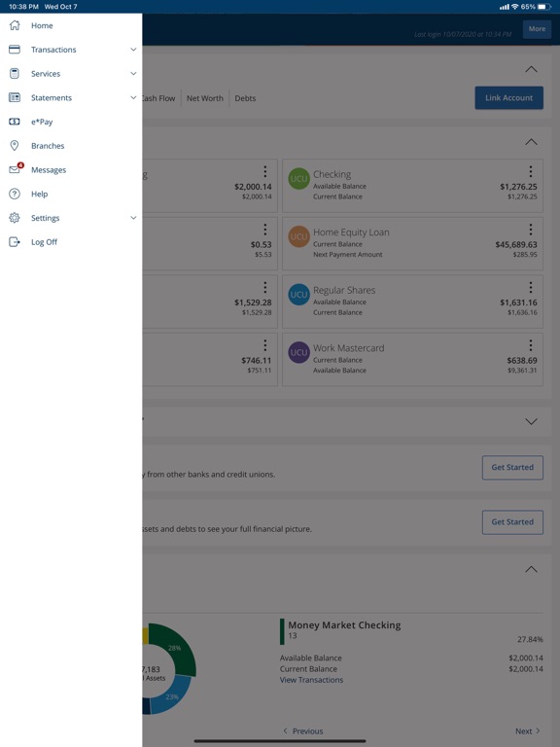Expand the Services submenu chevron
The image size is (560, 747).
(133, 73)
